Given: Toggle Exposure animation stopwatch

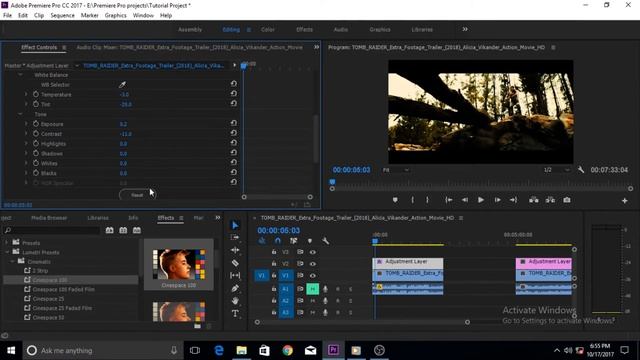Looking at the screenshot, I should pyautogui.click(x=36, y=124).
